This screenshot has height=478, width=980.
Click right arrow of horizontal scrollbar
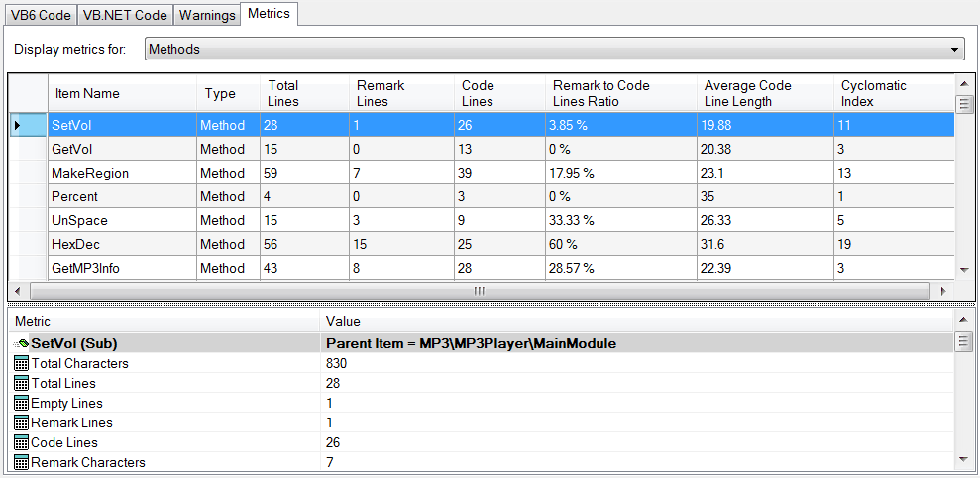point(943,291)
